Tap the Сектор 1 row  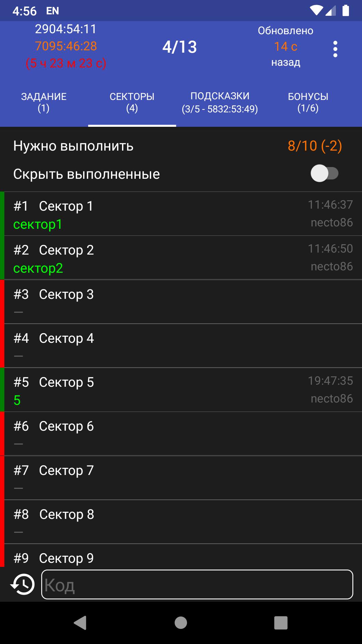[181, 214]
